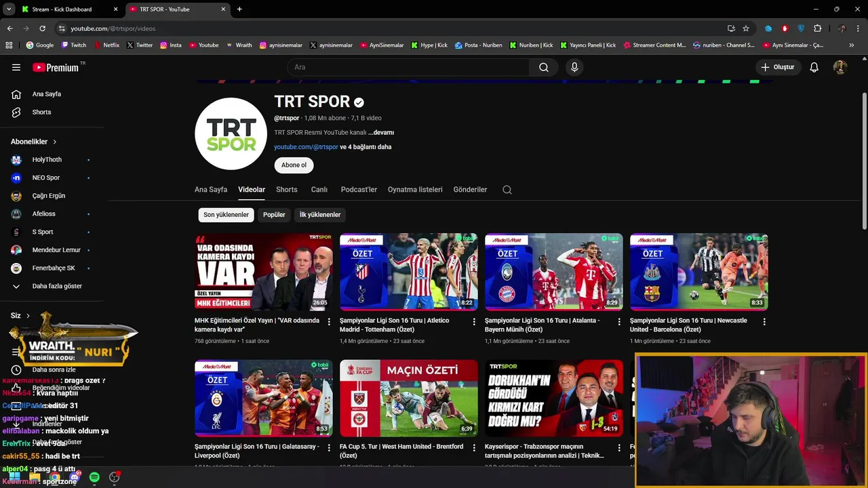Play the VAR odasında kamera kaydı thumbnail

click(263, 272)
